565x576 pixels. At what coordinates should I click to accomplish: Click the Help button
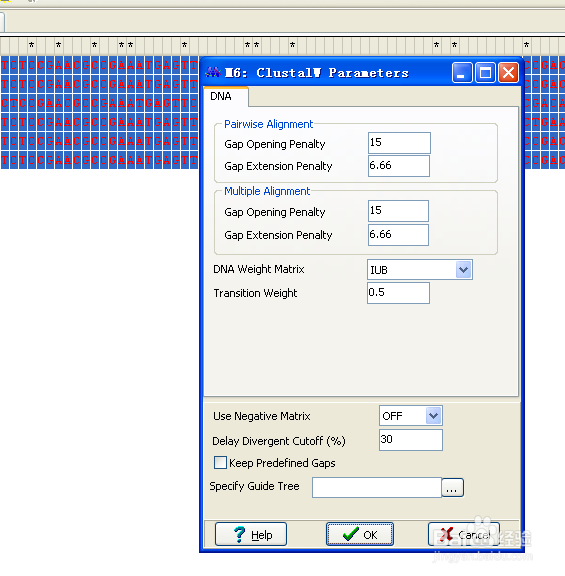pyautogui.click(x=251, y=534)
